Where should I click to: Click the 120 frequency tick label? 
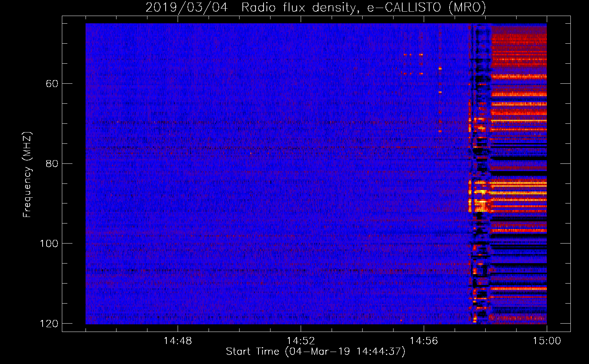(x=49, y=324)
